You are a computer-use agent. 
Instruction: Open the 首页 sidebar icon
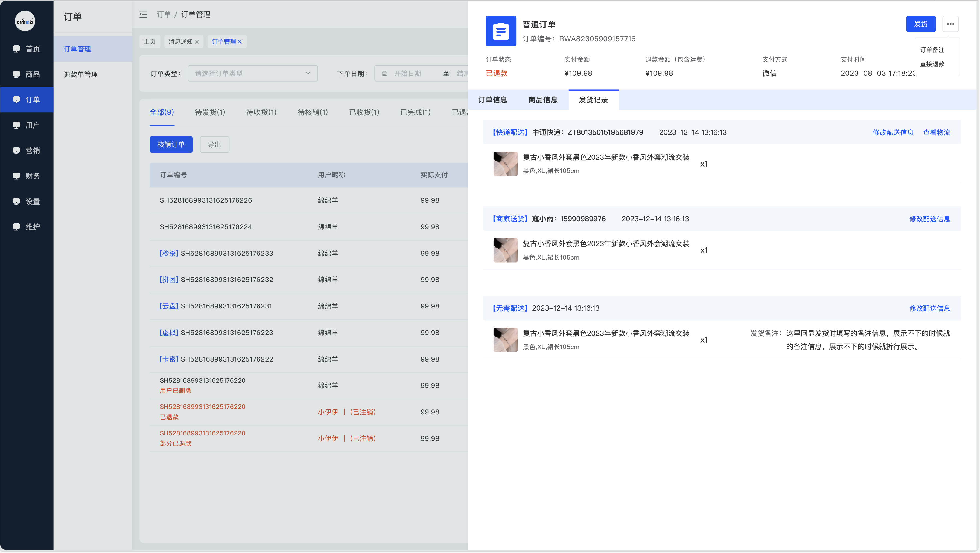click(x=16, y=49)
